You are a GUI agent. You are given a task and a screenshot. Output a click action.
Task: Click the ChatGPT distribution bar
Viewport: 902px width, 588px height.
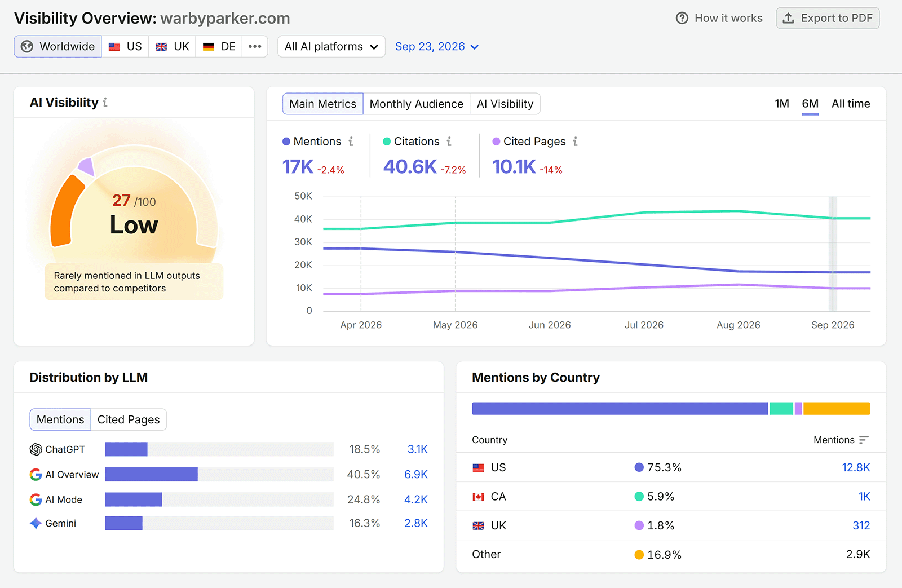click(126, 449)
